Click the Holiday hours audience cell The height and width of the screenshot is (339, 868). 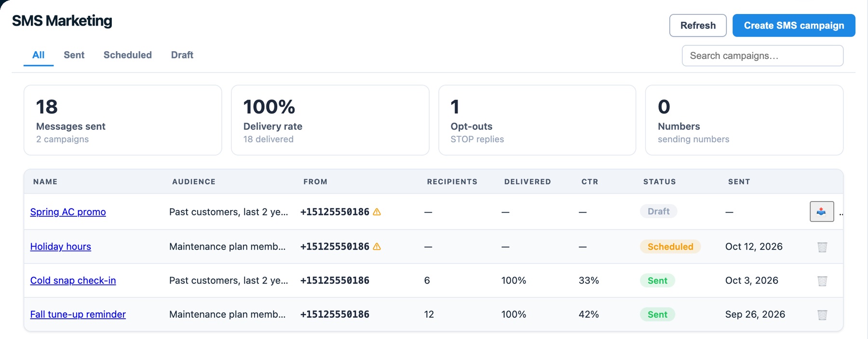point(228,247)
